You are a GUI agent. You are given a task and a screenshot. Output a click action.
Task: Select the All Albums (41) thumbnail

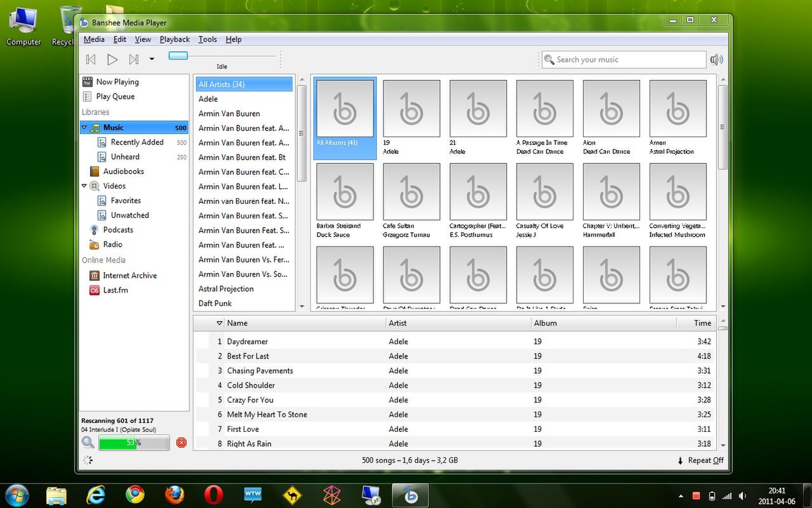click(345, 117)
